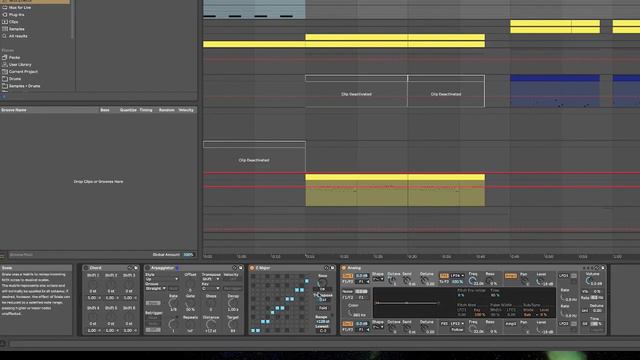Click the All results magnifier icon
Viewport: 640px width, 360px height.
4,36
